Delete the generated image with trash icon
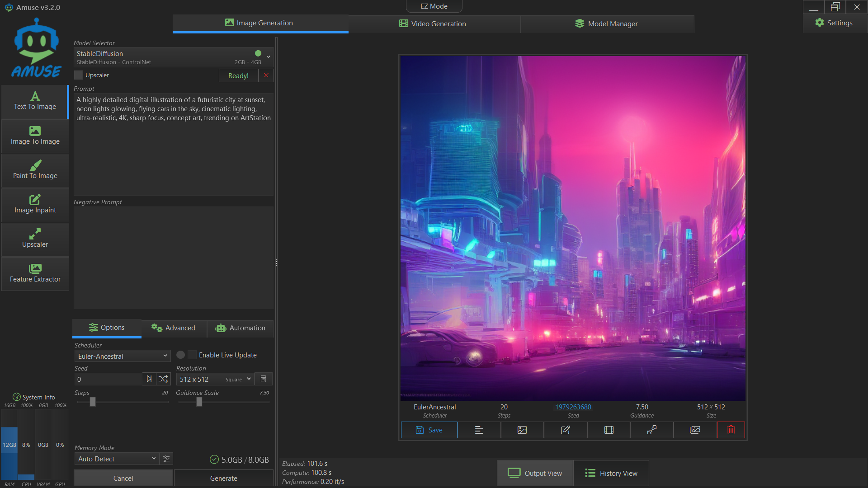This screenshot has width=868, height=488. (731, 430)
